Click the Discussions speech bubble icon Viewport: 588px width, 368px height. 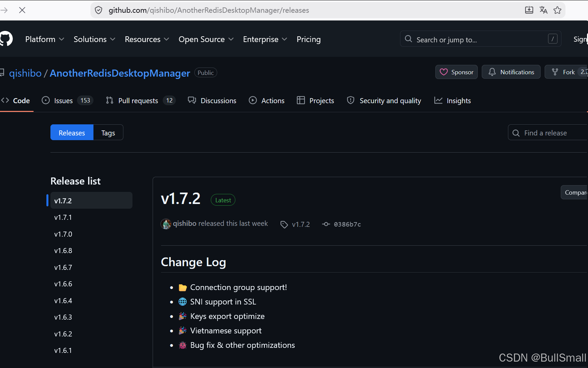pos(192,100)
